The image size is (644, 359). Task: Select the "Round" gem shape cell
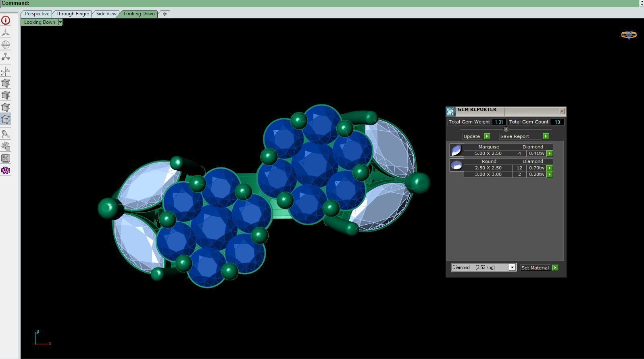click(489, 161)
